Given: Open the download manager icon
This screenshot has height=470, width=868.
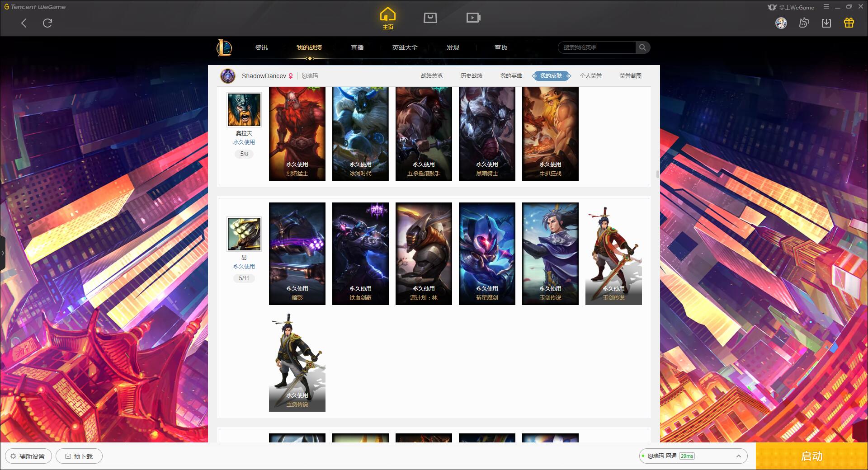Looking at the screenshot, I should pos(826,23).
